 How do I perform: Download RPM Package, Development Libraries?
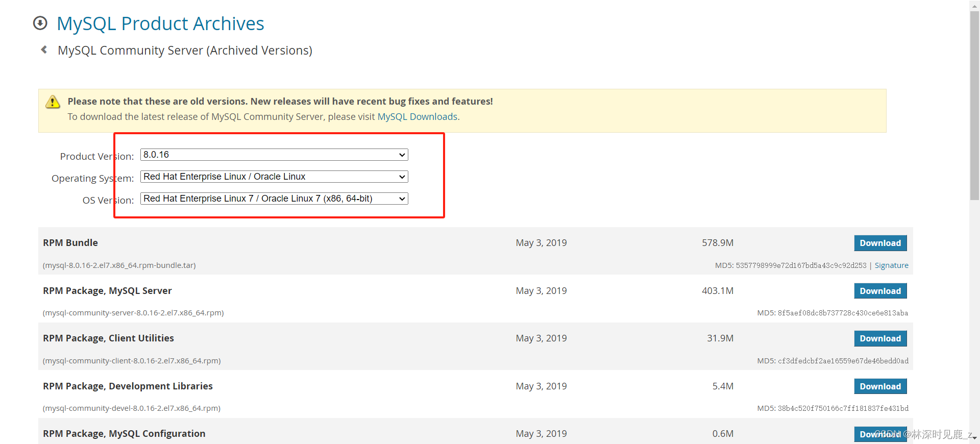880,386
